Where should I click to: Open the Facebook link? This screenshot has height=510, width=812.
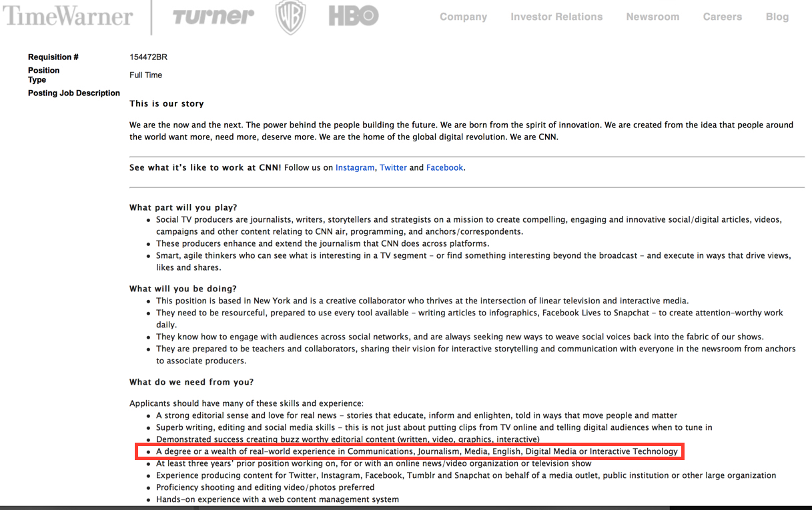pyautogui.click(x=444, y=167)
